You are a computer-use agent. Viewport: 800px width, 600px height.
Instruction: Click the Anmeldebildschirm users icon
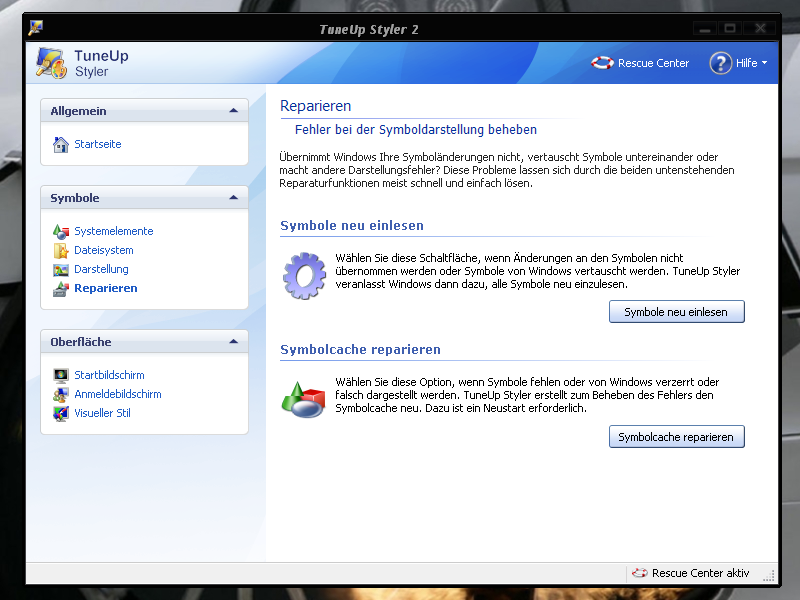click(61, 394)
